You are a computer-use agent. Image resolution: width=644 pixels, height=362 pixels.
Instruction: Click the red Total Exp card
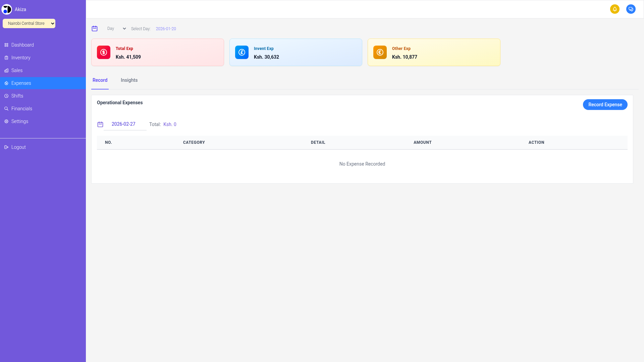(x=157, y=52)
